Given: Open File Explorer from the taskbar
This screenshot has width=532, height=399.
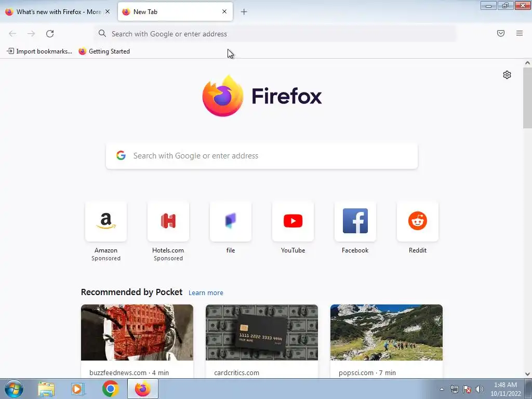Looking at the screenshot, I should 46,389.
